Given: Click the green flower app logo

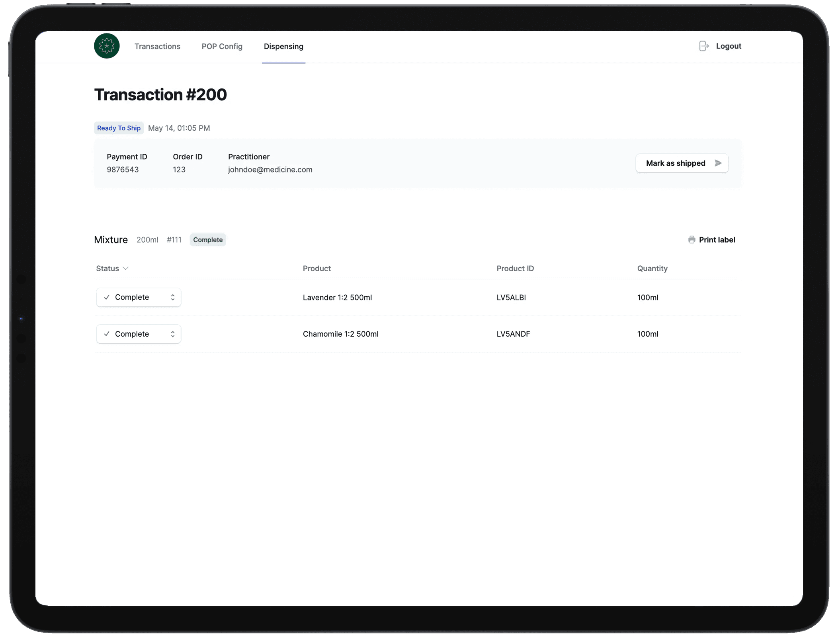Looking at the screenshot, I should coord(107,46).
